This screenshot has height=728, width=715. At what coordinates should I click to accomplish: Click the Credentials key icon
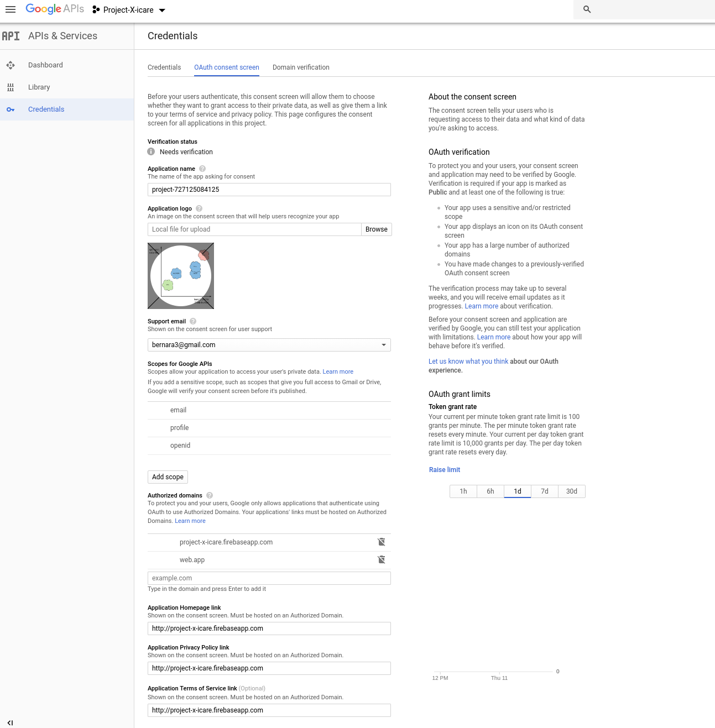(x=11, y=109)
